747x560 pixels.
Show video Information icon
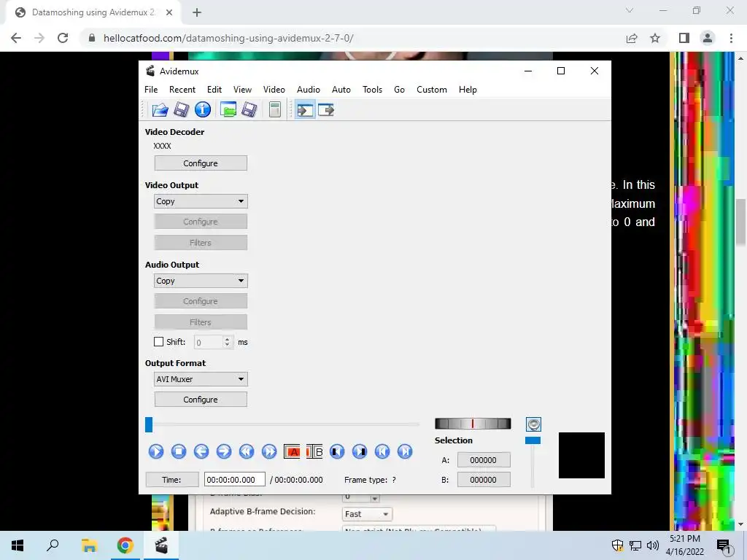[203, 110]
